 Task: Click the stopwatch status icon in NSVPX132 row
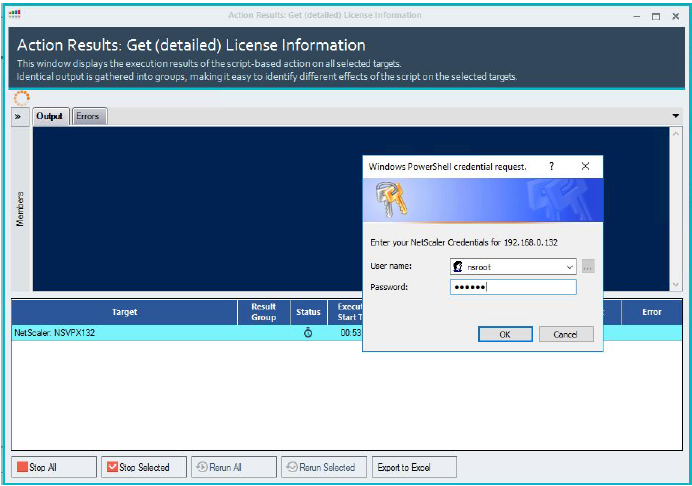(x=308, y=333)
